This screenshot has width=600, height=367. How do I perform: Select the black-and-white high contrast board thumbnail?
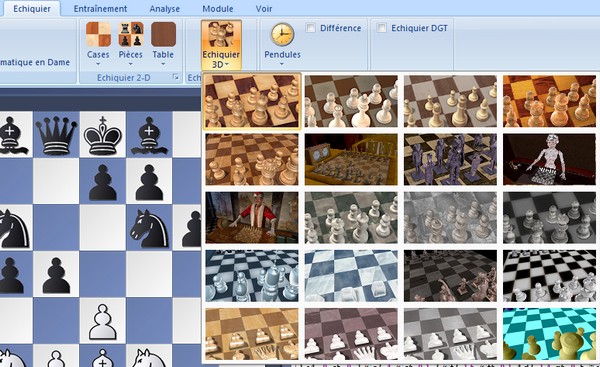549,276
